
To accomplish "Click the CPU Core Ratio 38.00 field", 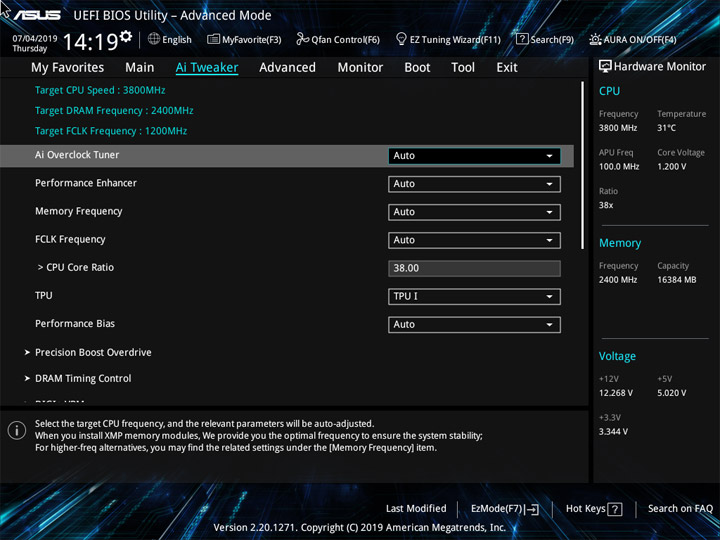I will click(474, 268).
